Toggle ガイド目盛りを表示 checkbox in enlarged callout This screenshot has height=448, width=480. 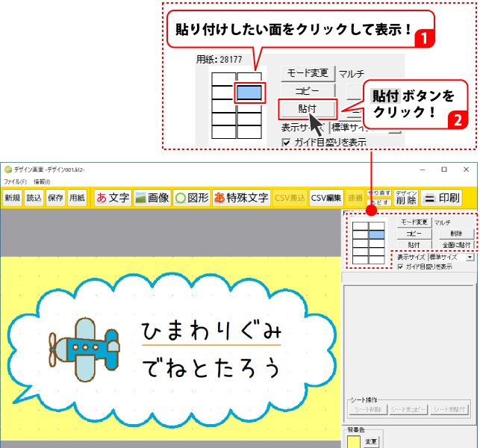(287, 143)
